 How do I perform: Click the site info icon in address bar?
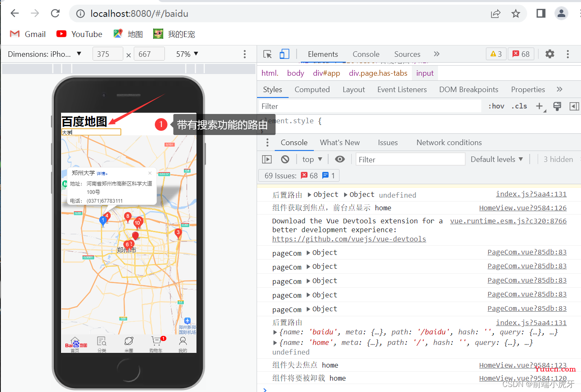pyautogui.click(x=80, y=14)
